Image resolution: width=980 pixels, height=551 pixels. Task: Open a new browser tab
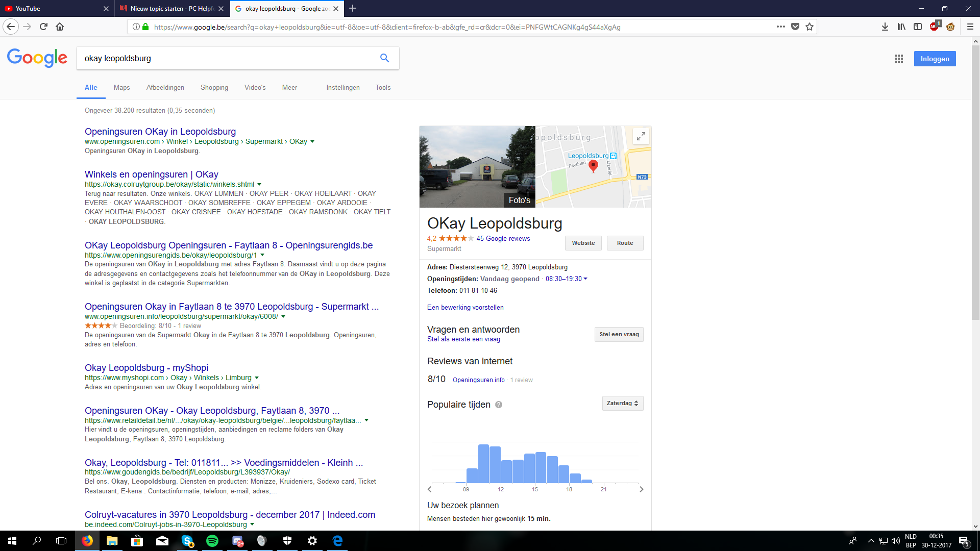353,8
